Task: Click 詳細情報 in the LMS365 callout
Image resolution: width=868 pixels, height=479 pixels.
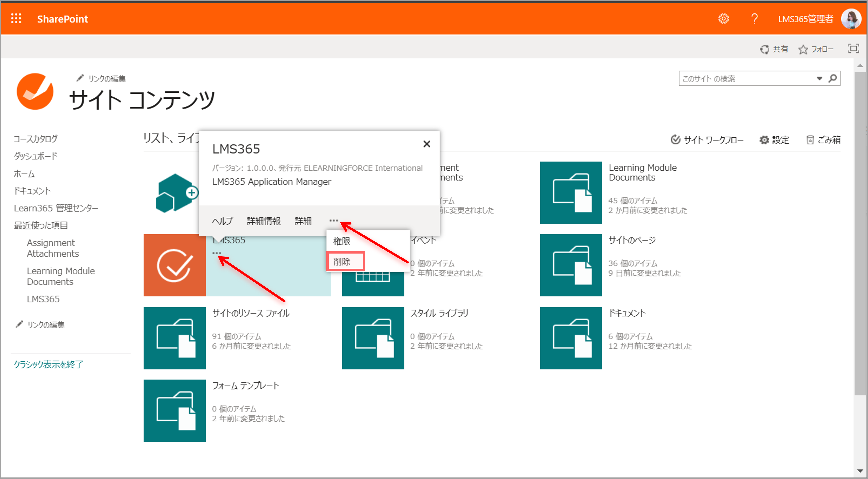Action: (264, 221)
